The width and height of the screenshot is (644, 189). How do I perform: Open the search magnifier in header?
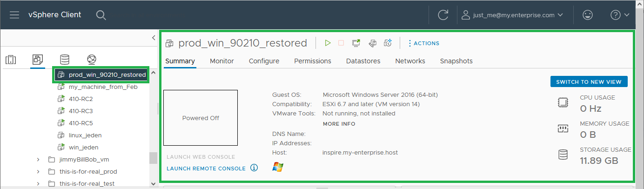(101, 15)
